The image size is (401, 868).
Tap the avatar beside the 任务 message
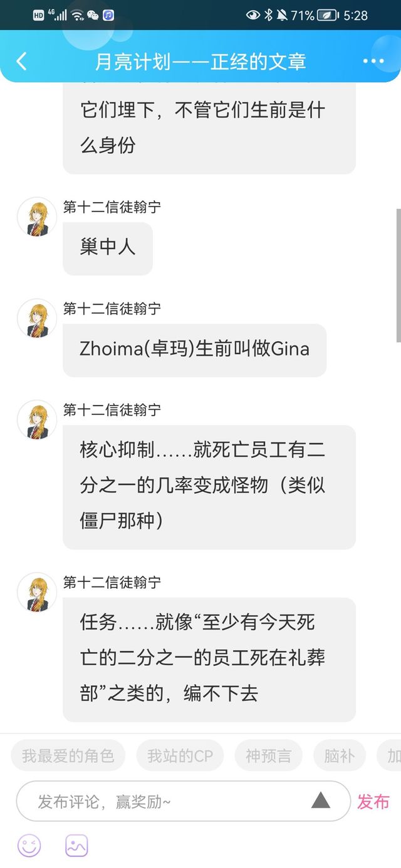[37, 592]
